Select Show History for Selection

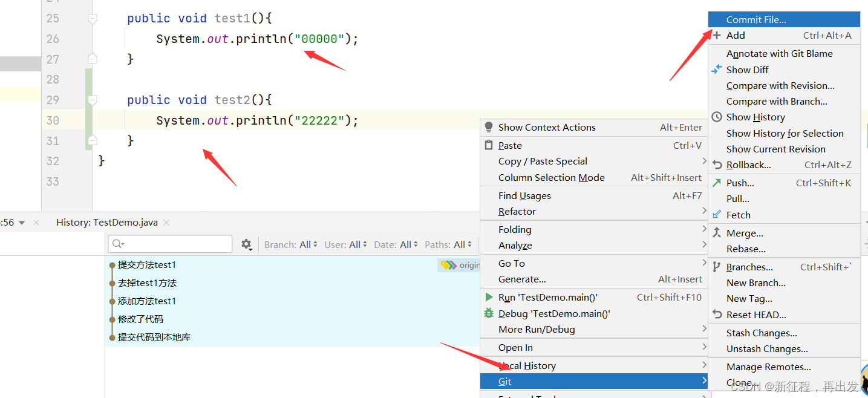coord(784,133)
